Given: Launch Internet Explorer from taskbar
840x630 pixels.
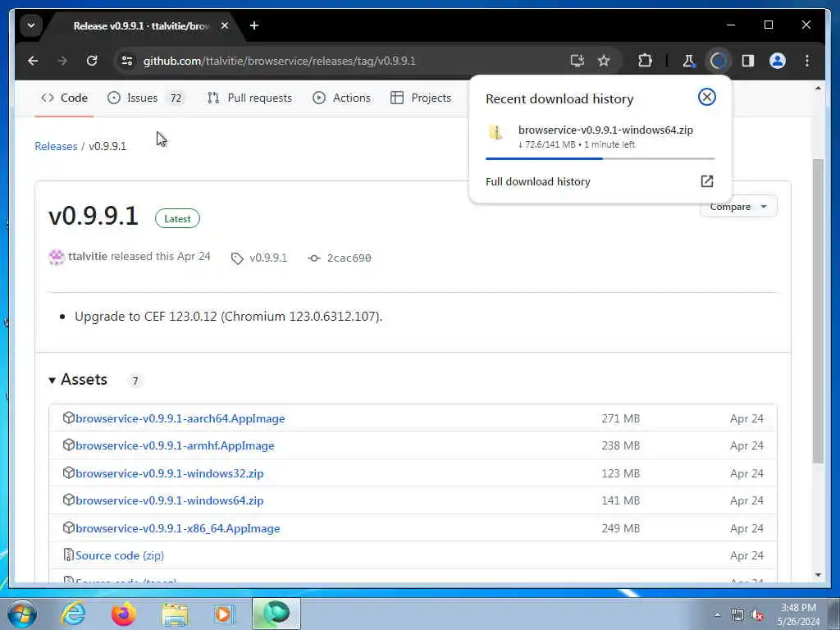Looking at the screenshot, I should point(73,614).
